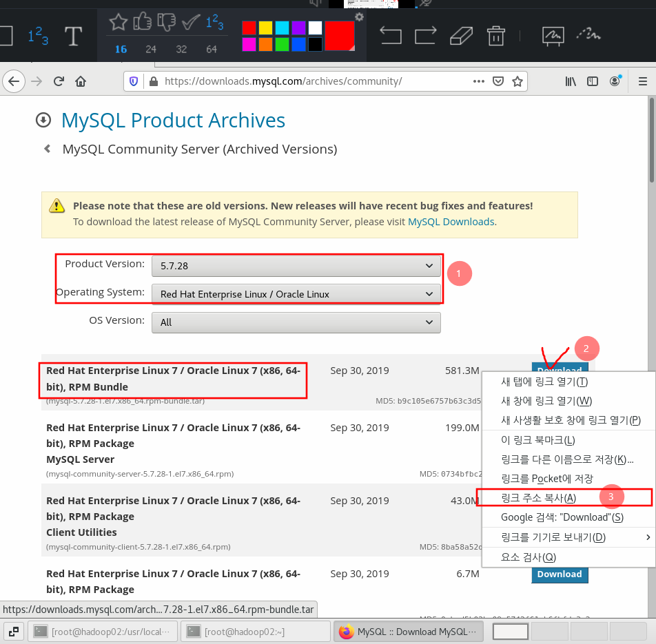
Task: Click Download button for 6.7M package
Action: [x=560, y=574]
